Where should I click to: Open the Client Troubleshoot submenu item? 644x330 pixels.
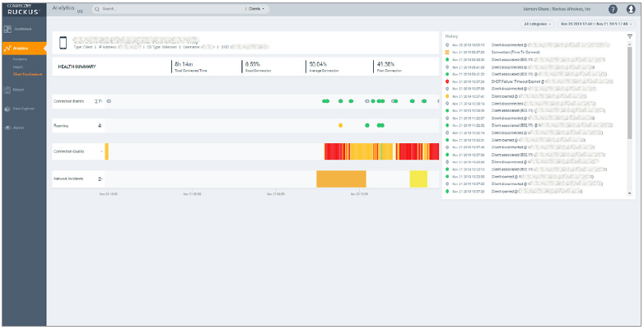coord(27,74)
